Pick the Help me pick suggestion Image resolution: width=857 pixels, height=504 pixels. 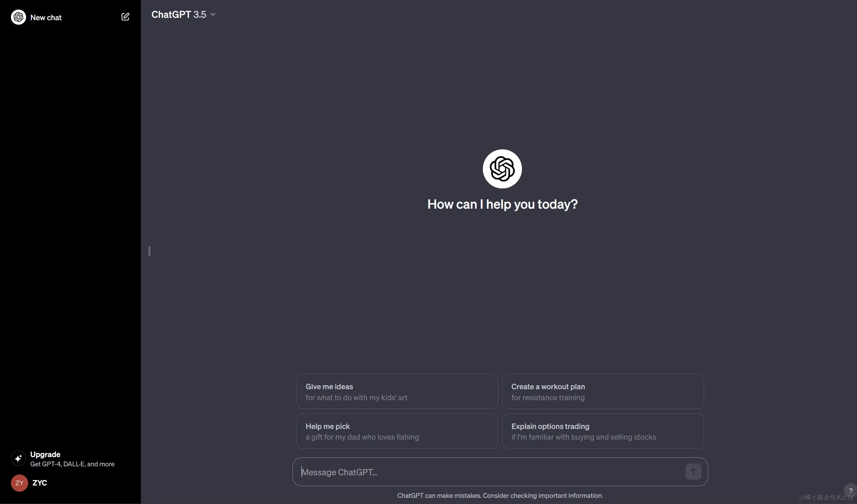coord(397,431)
